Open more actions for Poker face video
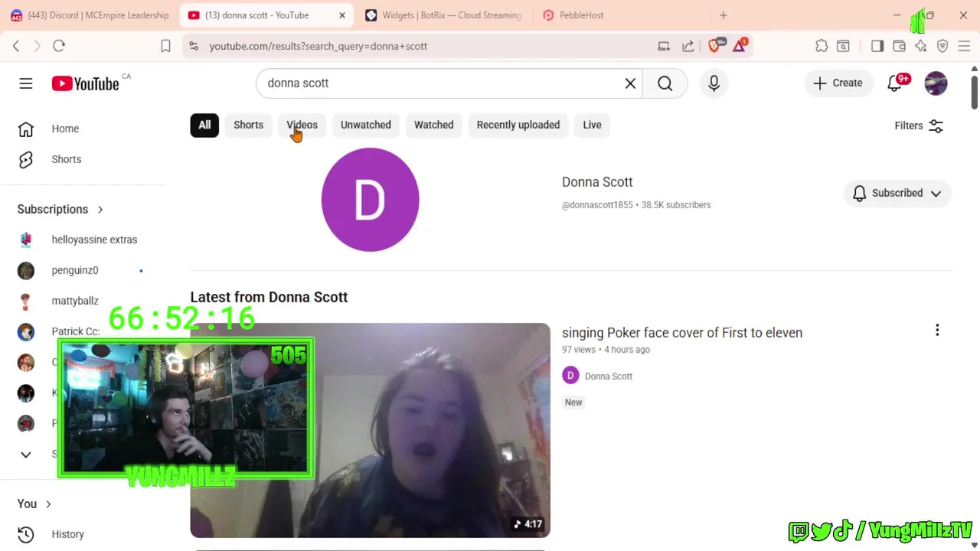Image resolution: width=980 pixels, height=551 pixels. (x=937, y=330)
